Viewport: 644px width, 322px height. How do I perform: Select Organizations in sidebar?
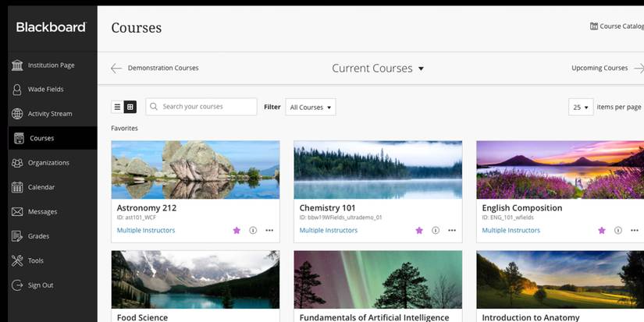pyautogui.click(x=49, y=163)
